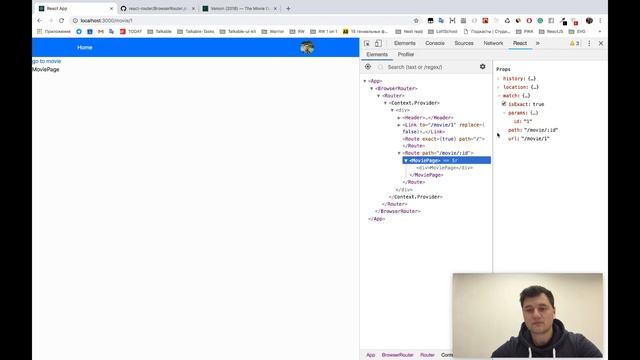The height and width of the screenshot is (360, 640).
Task: Select the React DevTools tab
Action: point(520,43)
